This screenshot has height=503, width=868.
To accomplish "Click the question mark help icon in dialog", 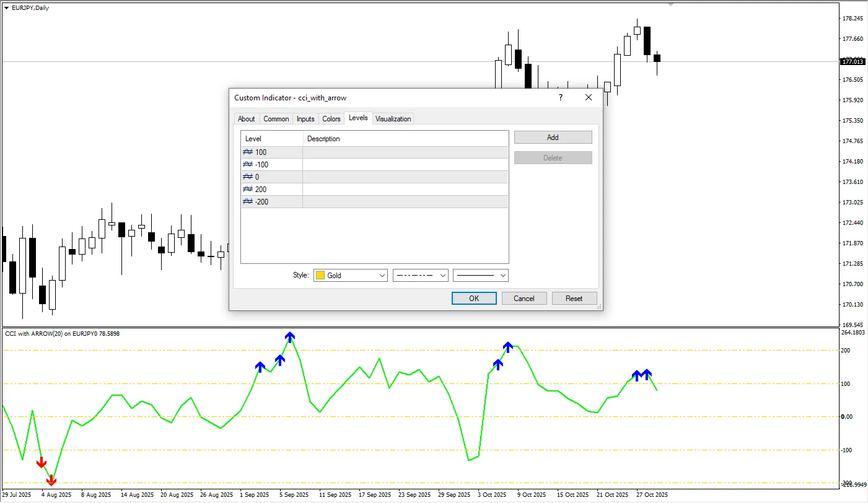I will pos(560,98).
